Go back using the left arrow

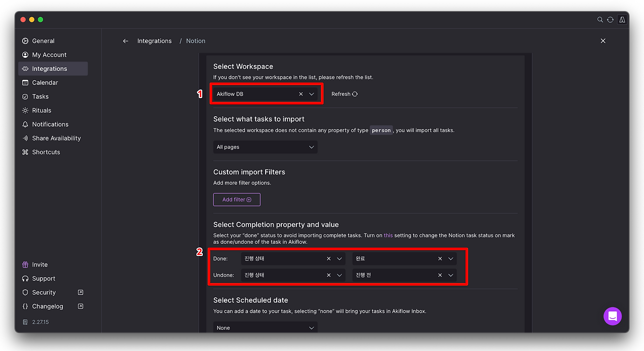126,41
